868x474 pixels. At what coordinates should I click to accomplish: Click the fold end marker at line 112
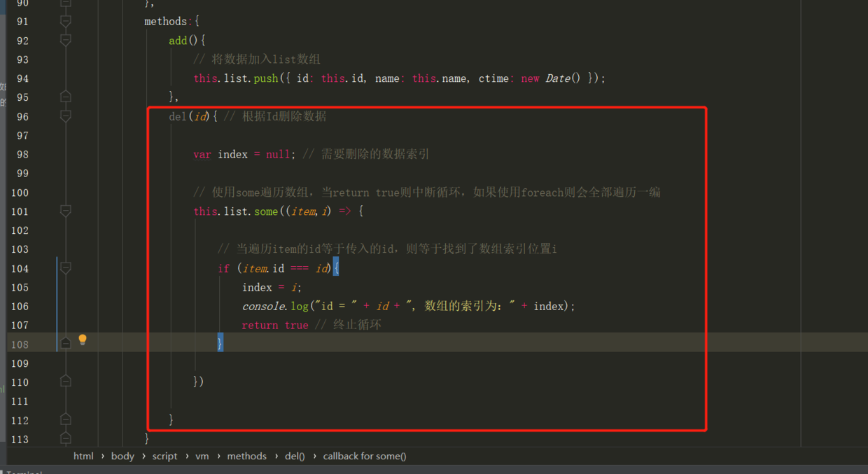(x=66, y=419)
